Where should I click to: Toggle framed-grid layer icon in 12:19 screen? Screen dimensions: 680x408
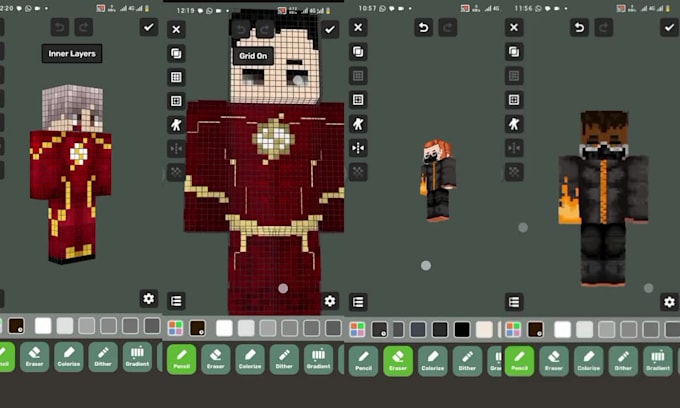pyautogui.click(x=176, y=101)
